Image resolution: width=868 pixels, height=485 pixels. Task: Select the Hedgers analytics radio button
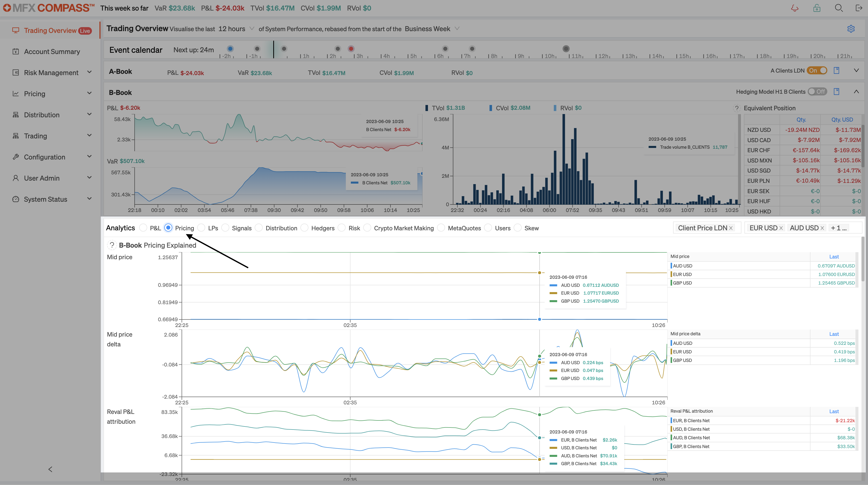point(304,228)
